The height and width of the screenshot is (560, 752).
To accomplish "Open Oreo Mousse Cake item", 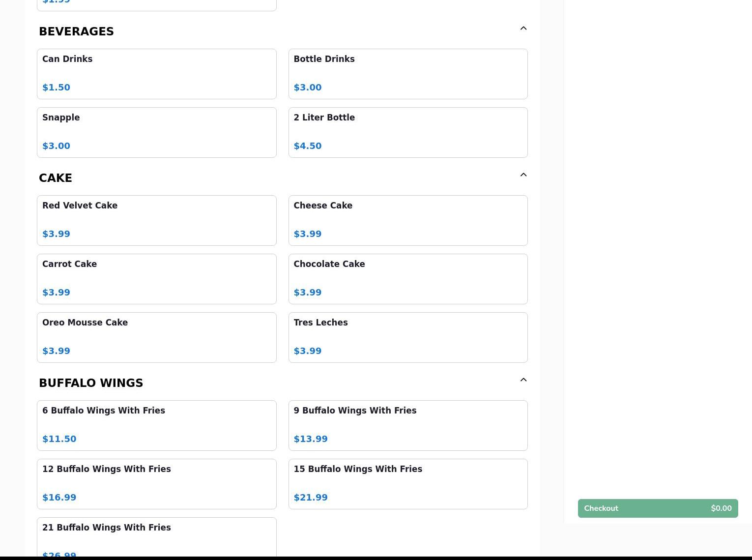I will point(156,337).
